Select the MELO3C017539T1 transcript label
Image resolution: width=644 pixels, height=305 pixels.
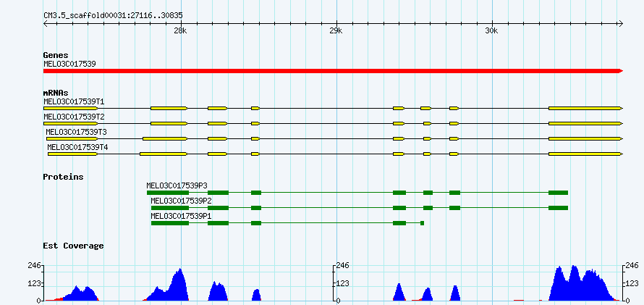coord(75,101)
